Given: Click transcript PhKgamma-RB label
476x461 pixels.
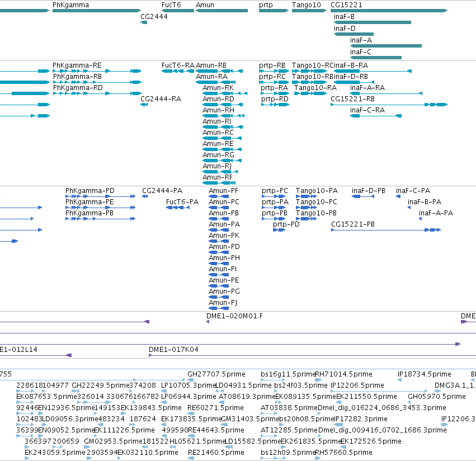Looking at the screenshot, I should point(77,77).
